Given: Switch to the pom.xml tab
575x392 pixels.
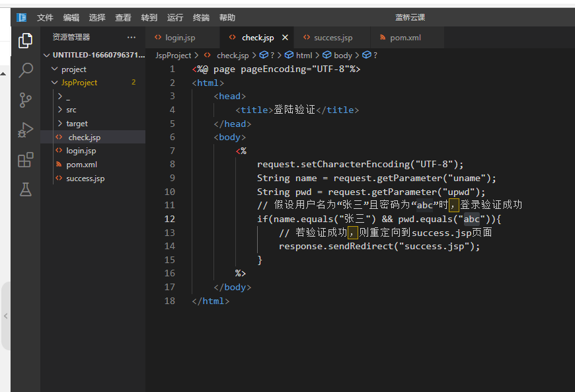Looking at the screenshot, I should 404,38.
